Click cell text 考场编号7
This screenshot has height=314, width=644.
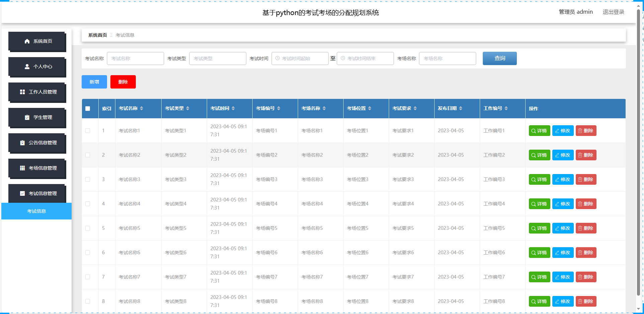point(267,277)
